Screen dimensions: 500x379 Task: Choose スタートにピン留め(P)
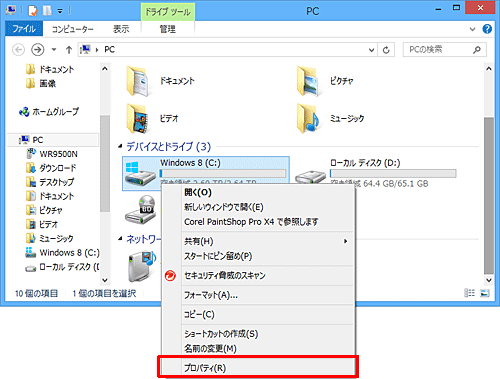click(x=258, y=256)
